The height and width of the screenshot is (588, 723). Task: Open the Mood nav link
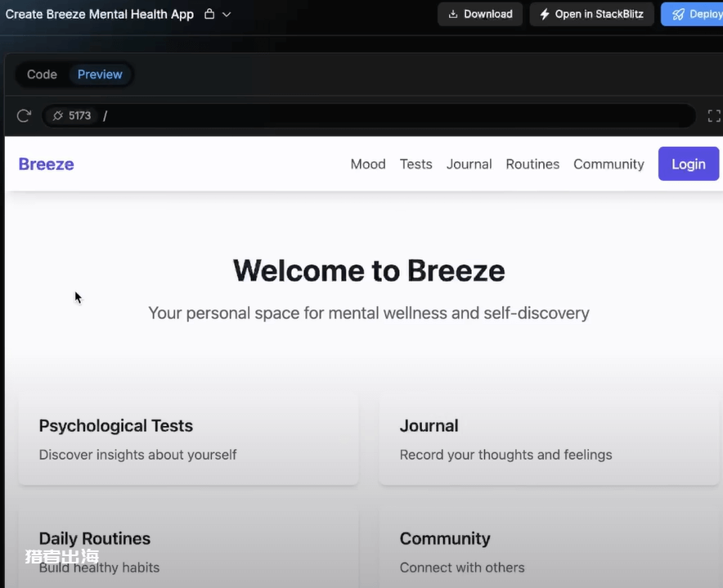(x=368, y=164)
